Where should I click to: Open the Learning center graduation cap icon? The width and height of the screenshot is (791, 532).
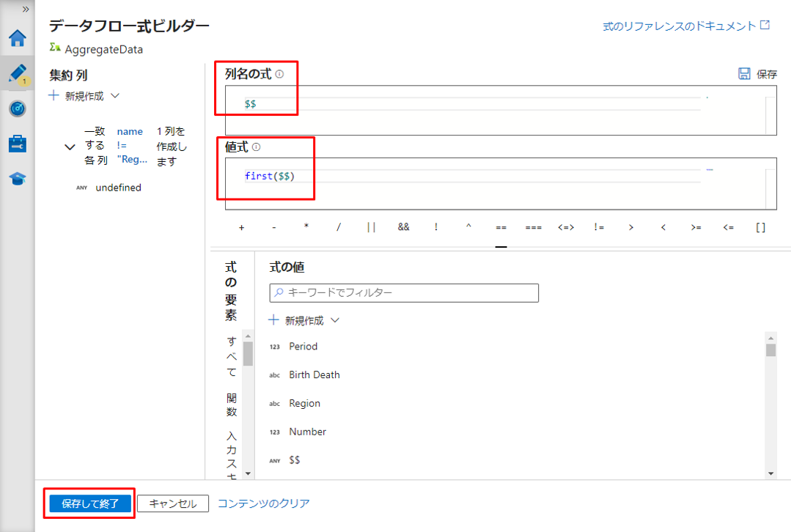(x=17, y=179)
